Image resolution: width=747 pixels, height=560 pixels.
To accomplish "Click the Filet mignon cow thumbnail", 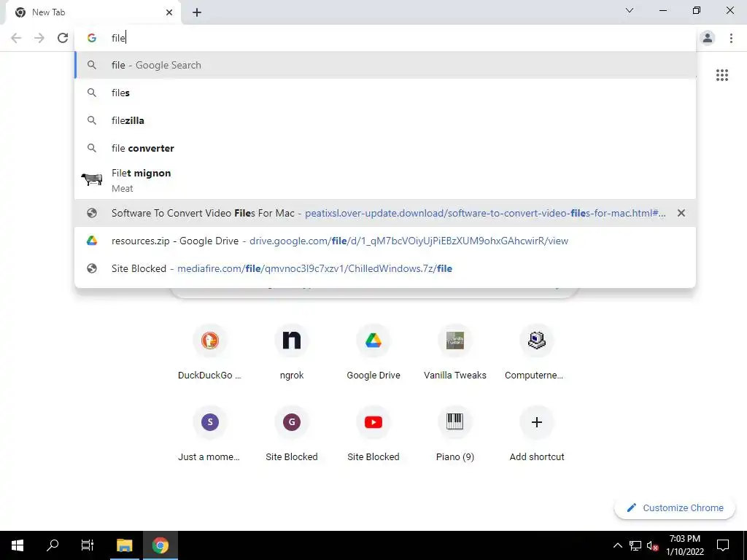I will coord(92,179).
